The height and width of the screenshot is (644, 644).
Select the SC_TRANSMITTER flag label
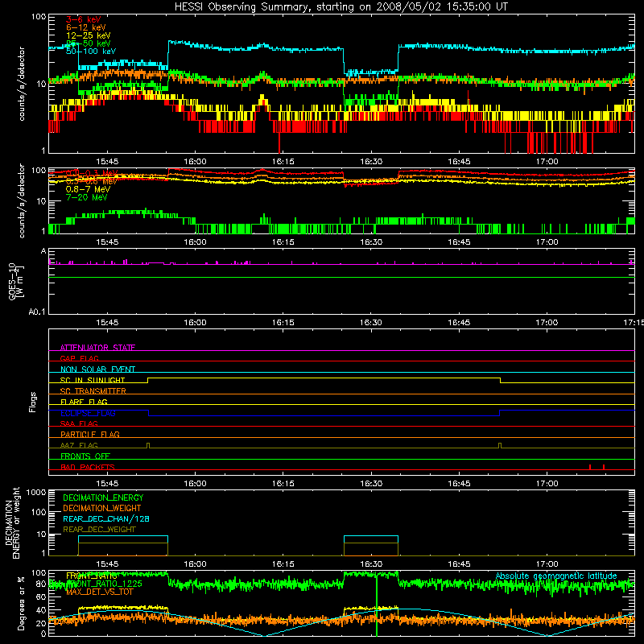click(x=93, y=391)
